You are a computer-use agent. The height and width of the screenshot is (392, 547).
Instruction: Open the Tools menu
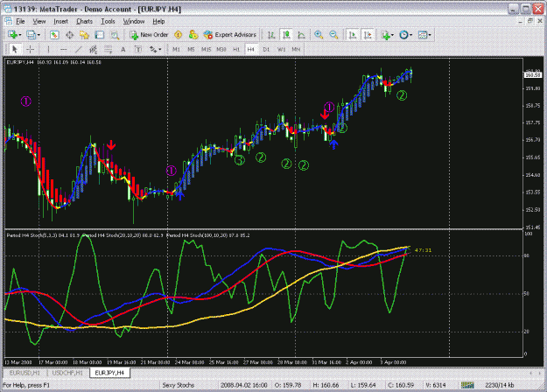pos(108,21)
